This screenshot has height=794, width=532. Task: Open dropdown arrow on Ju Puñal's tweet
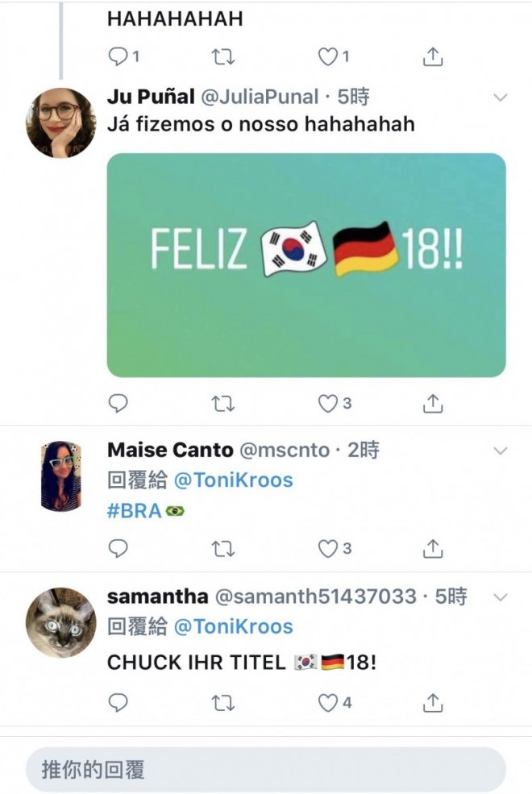(501, 98)
